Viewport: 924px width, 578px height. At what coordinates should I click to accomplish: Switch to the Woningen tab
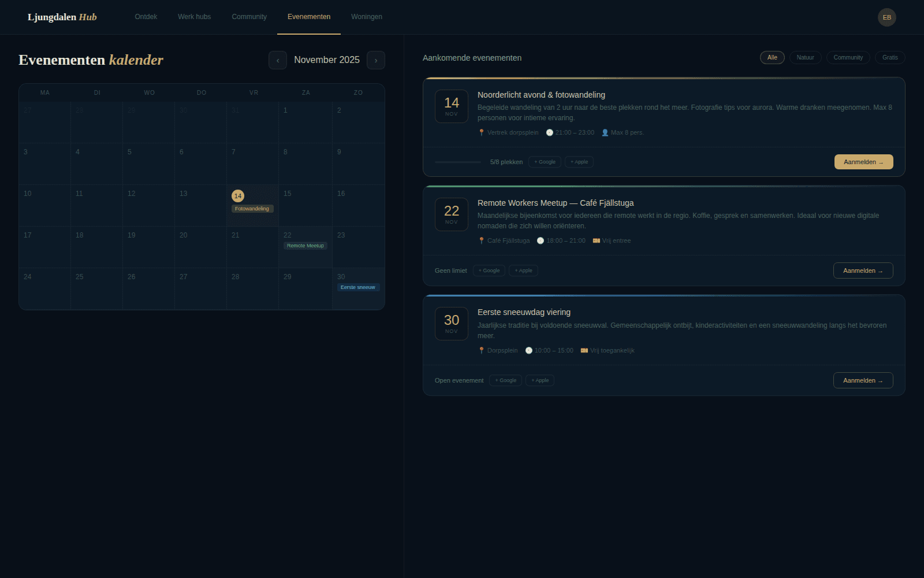366,17
